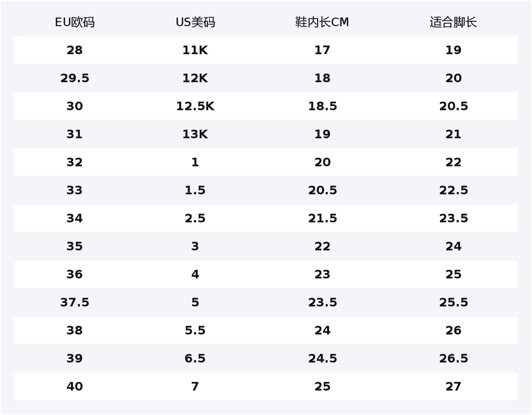532x415 pixels.
Task: Select the foot length 27 cell
Action: pos(454,386)
